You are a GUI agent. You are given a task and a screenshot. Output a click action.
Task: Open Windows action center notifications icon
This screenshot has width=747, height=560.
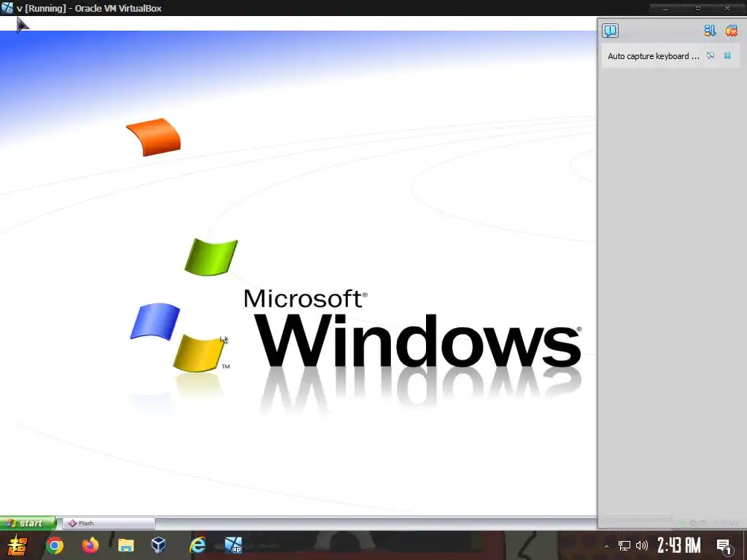pyautogui.click(x=724, y=546)
